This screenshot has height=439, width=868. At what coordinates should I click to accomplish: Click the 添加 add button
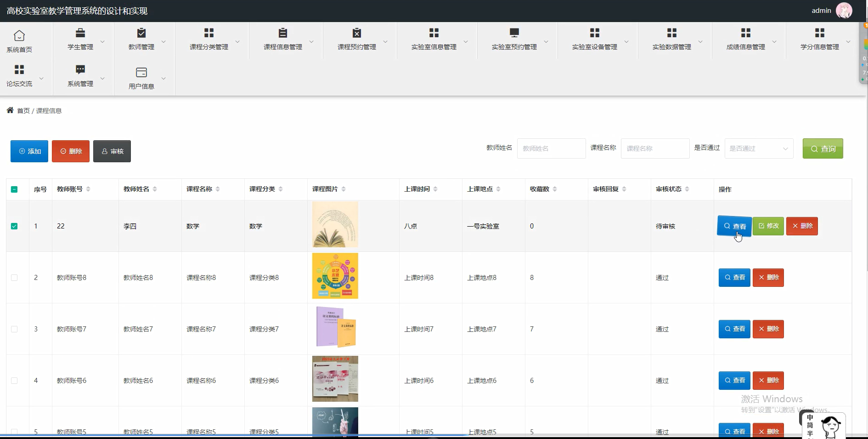pyautogui.click(x=29, y=151)
